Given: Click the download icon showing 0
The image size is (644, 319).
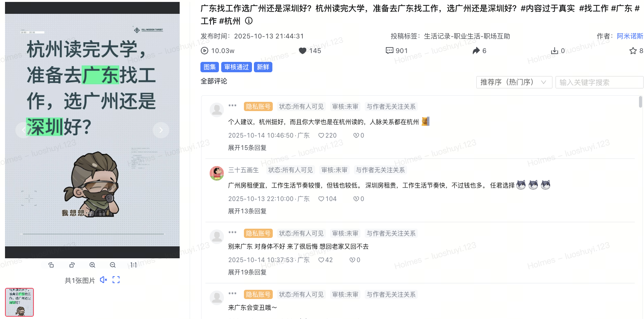Looking at the screenshot, I should click(554, 51).
